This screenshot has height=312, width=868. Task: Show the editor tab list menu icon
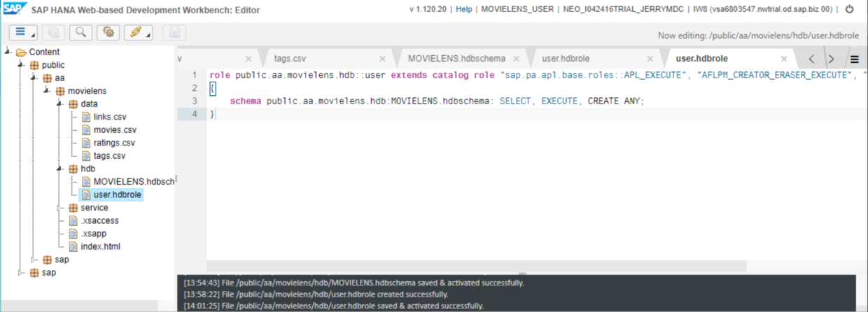click(x=855, y=59)
